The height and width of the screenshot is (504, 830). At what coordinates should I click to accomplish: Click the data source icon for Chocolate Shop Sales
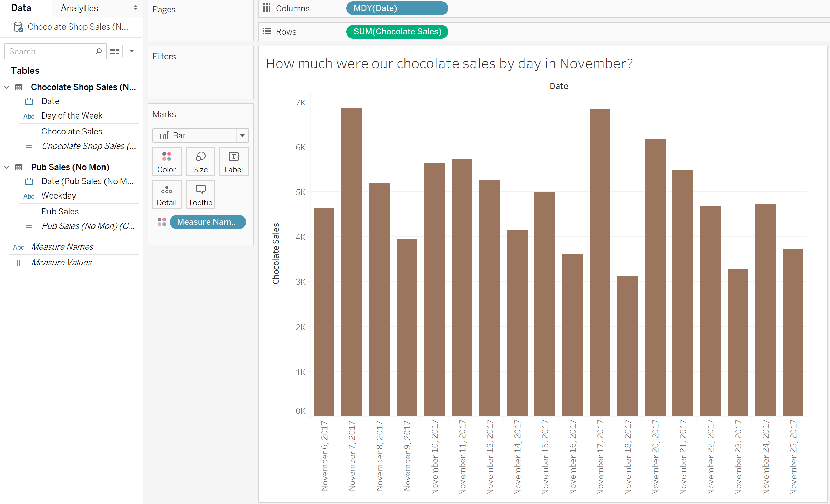18,27
